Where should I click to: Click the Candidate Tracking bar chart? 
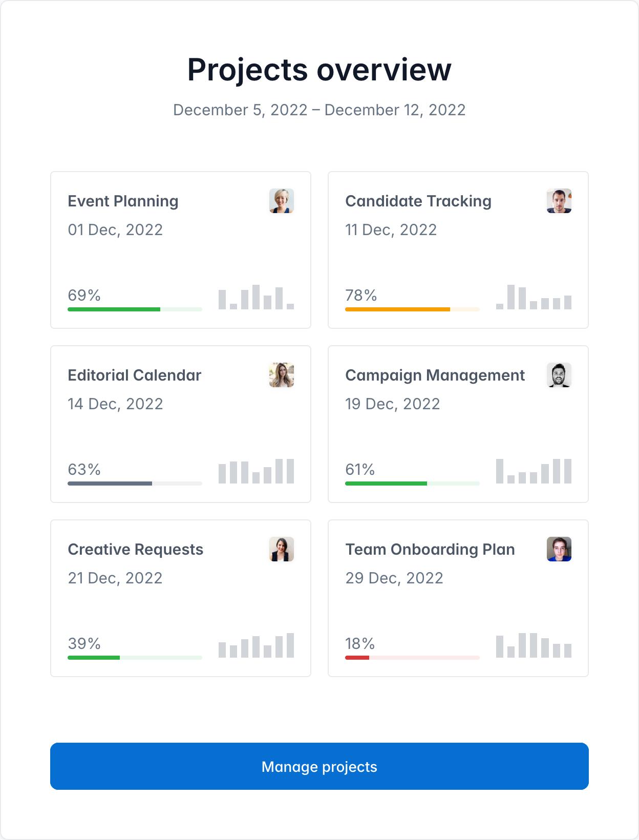534,298
